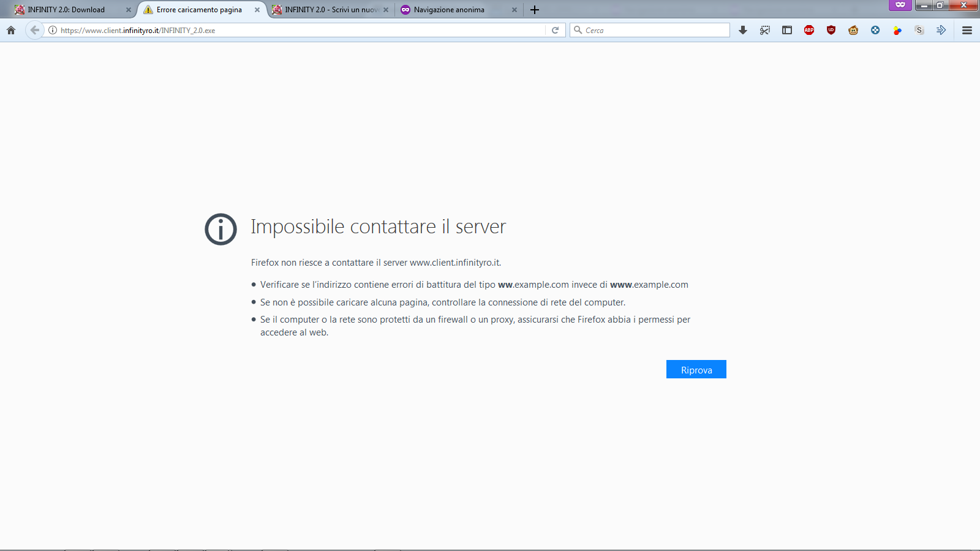Switch to the Navigazione anonima tab
This screenshot has height=551, width=980.
point(449,10)
